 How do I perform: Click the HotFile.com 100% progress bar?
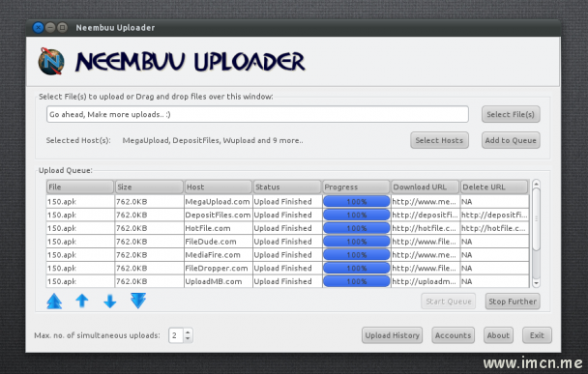click(x=356, y=228)
